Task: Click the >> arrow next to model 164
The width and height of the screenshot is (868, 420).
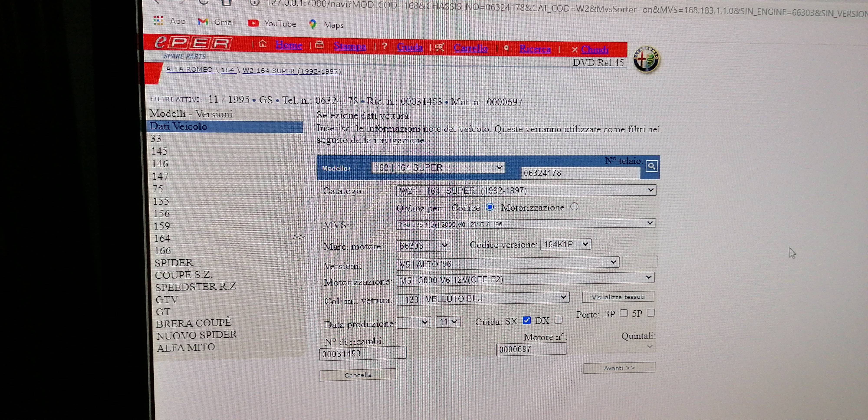Action: 298,237
